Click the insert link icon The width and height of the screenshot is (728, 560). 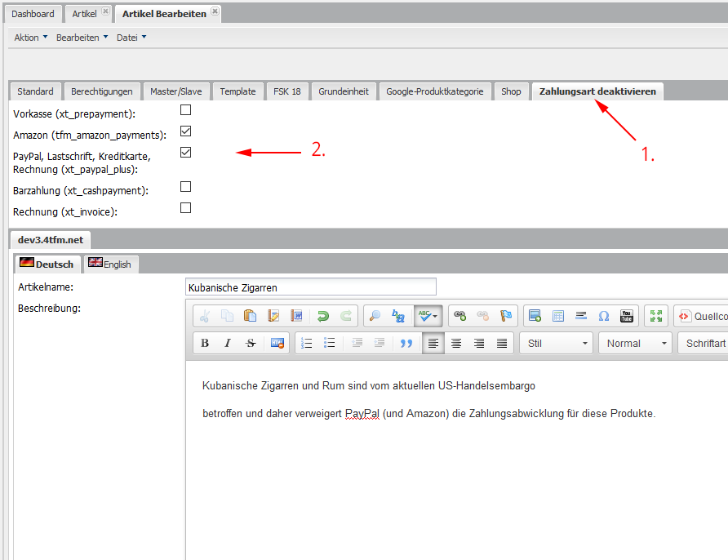point(460,316)
